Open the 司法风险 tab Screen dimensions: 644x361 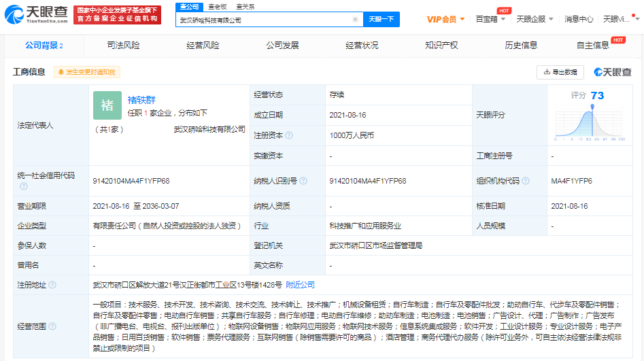coord(123,46)
